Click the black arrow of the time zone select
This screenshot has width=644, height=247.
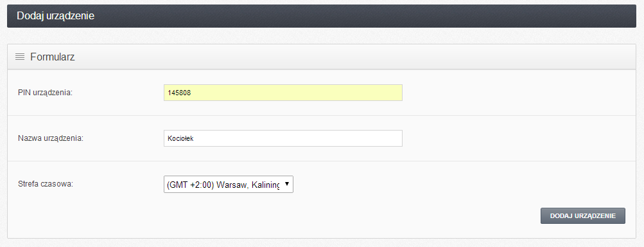point(286,184)
